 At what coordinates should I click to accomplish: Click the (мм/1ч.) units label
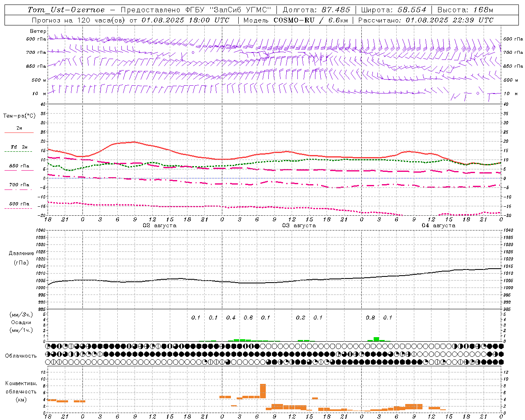pos(21,330)
